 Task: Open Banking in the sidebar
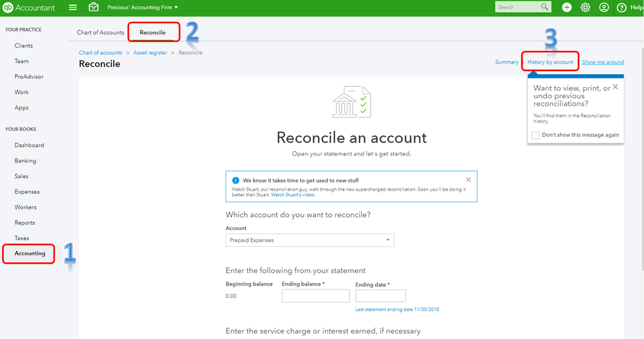[x=25, y=161]
